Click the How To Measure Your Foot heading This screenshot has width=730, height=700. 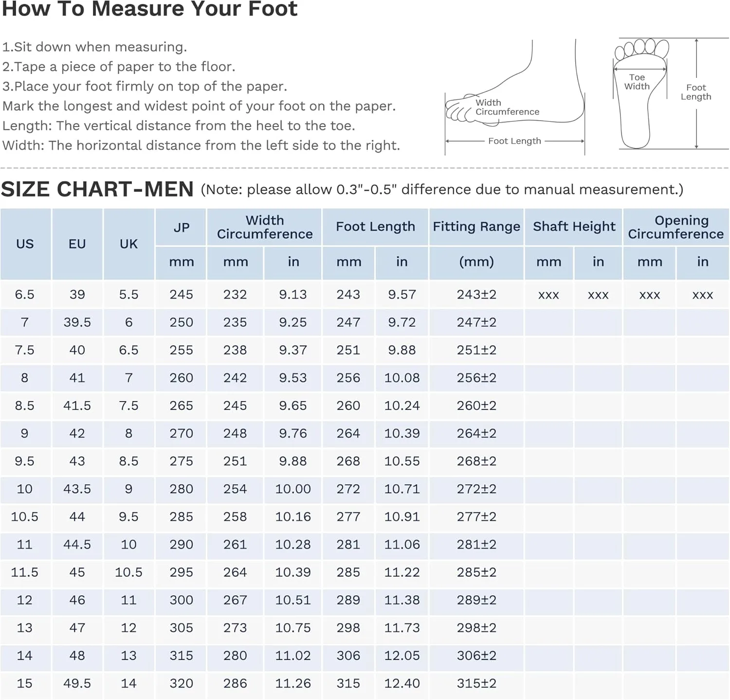point(149,10)
